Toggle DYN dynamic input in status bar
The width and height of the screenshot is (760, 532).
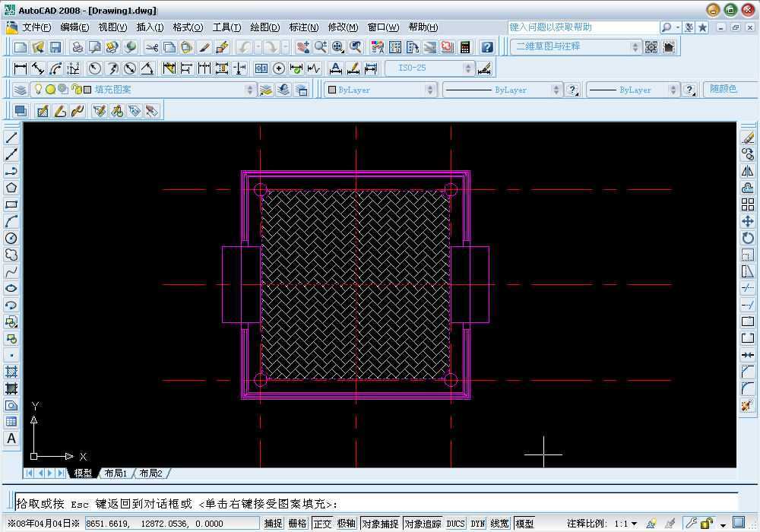coord(478,524)
